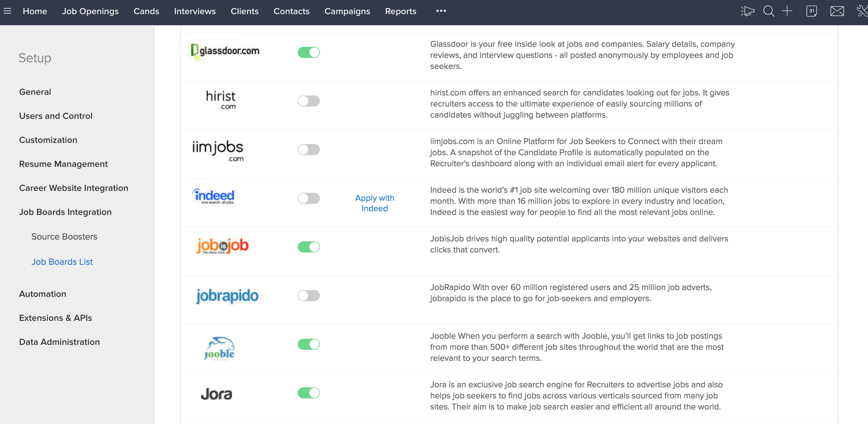Viewport: 868px width, 424px height.
Task: Click the jobrapido logo
Action: 227,296
